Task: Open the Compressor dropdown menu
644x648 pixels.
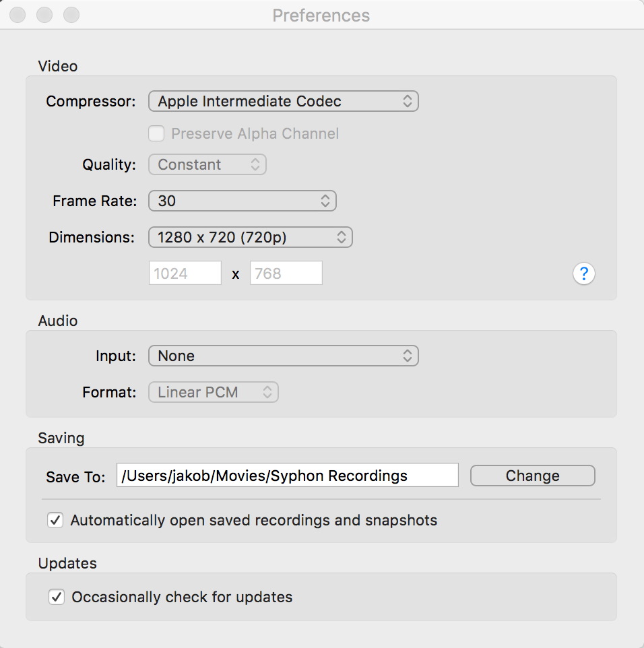Action: pos(283,102)
